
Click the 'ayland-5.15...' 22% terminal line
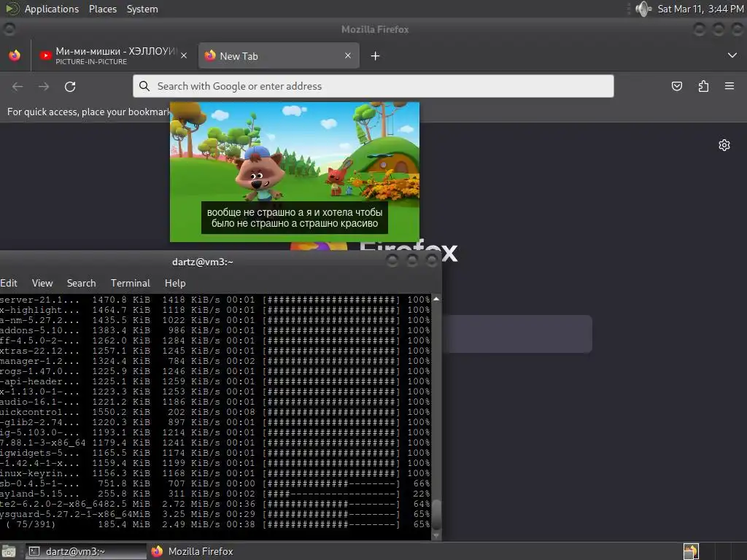pos(214,494)
